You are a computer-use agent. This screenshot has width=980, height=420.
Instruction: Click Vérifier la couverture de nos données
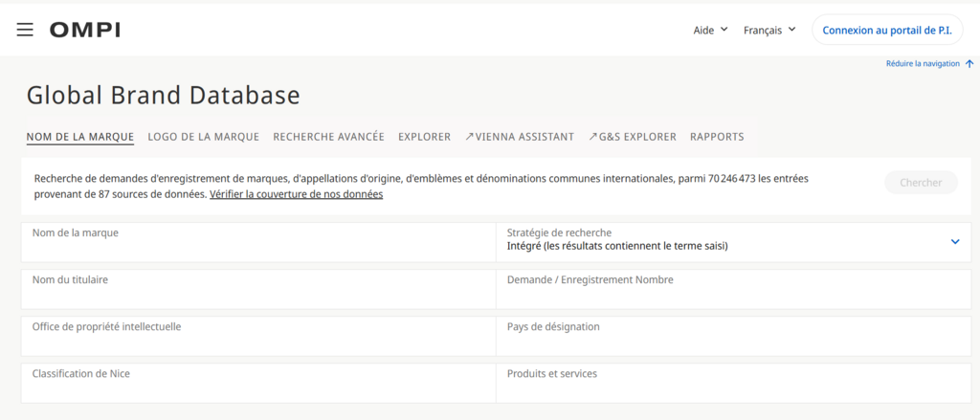(296, 194)
